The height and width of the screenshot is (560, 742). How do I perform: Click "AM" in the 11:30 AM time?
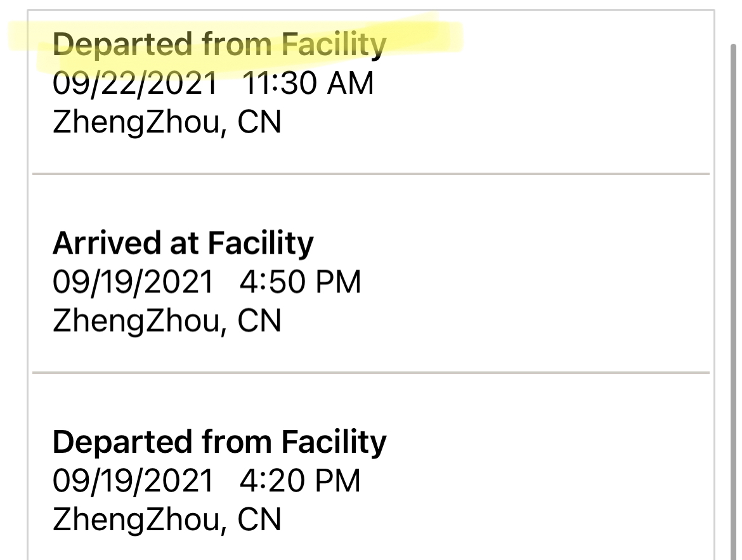coord(349,84)
